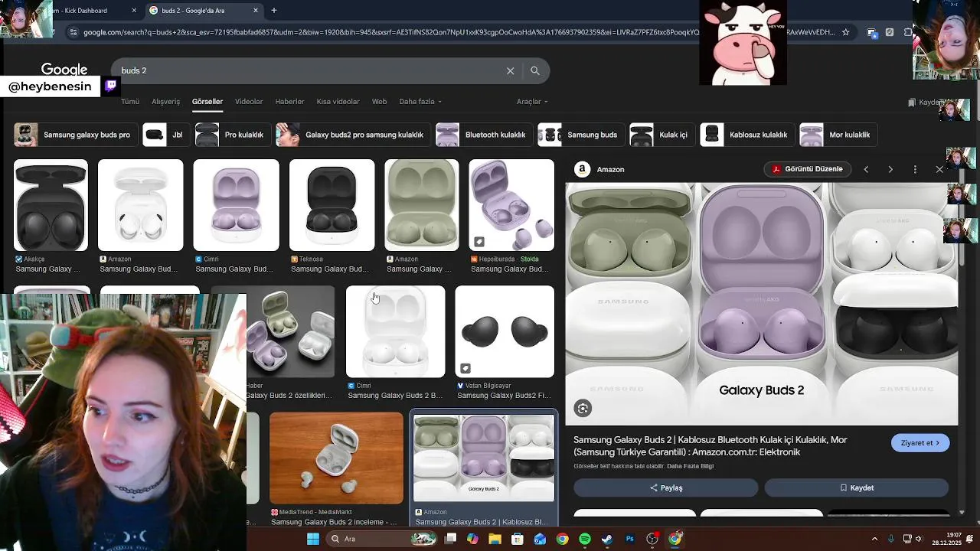Switch to the Haberler tab
This screenshot has width=980, height=551.
click(x=289, y=101)
